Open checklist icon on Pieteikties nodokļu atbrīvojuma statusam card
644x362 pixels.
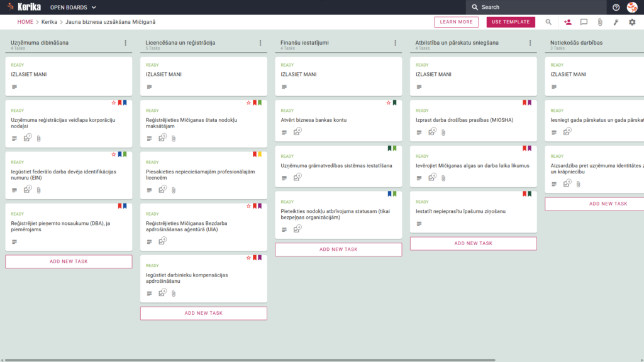tap(297, 229)
